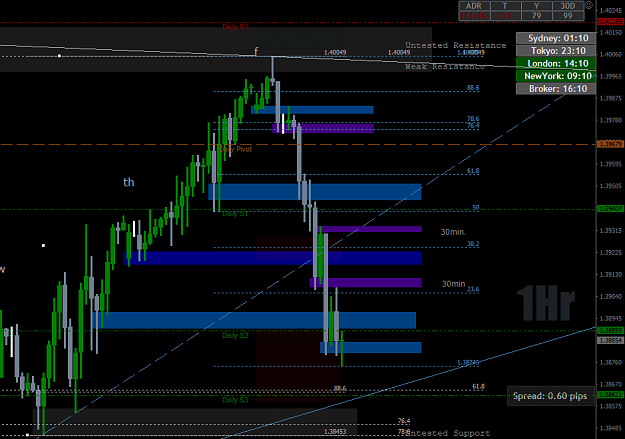Select the Fibonacci 23.6 level label
This screenshot has width=625, height=439.
pos(473,289)
